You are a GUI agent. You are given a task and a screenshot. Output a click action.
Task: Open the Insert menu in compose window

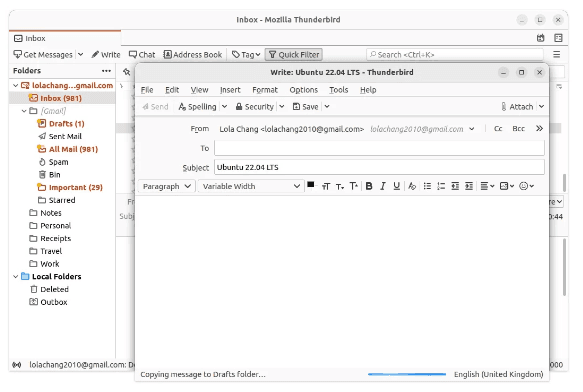click(230, 90)
